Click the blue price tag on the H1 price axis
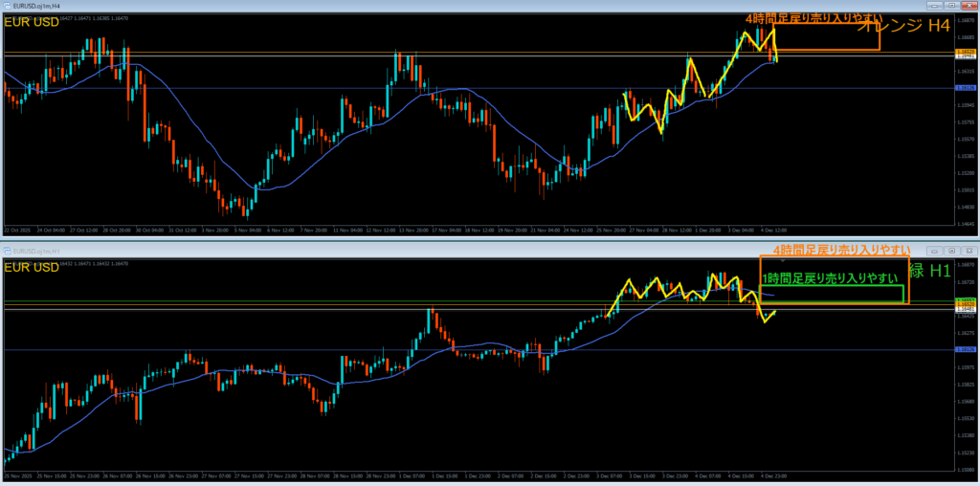The height and width of the screenshot is (486, 980). [x=966, y=350]
